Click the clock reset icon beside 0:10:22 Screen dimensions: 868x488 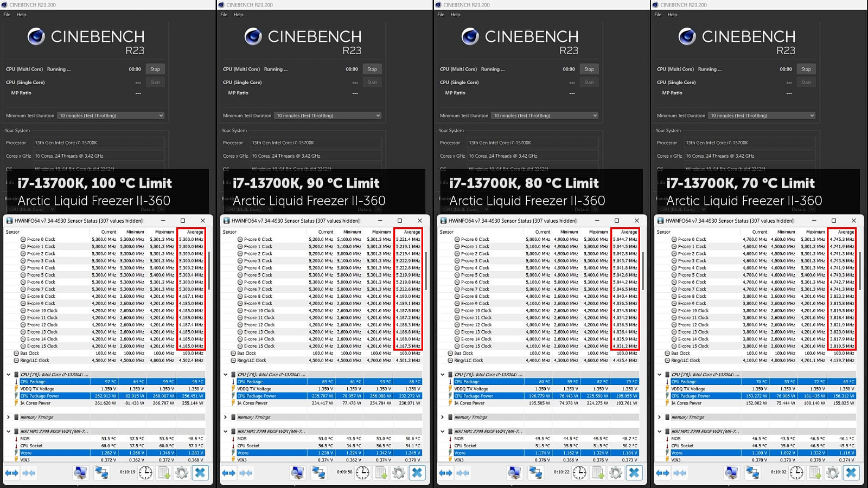click(579, 473)
